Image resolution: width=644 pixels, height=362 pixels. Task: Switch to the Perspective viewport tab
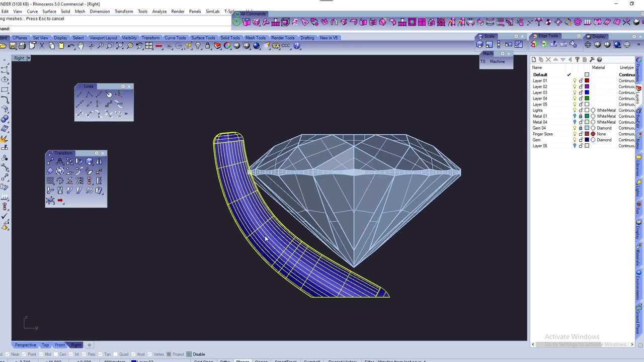click(26, 345)
